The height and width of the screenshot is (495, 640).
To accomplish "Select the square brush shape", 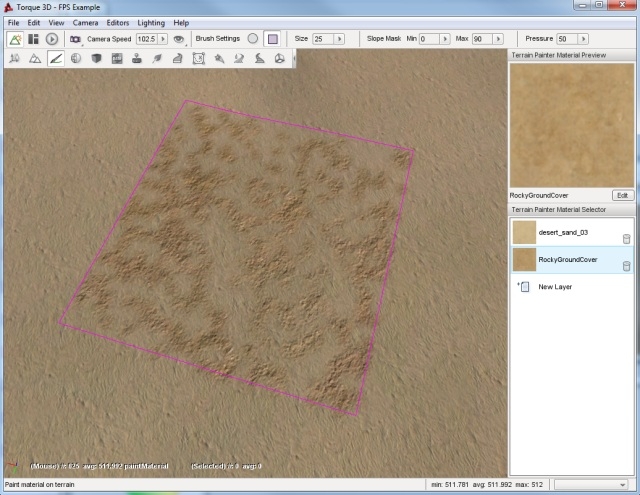I will [272, 39].
